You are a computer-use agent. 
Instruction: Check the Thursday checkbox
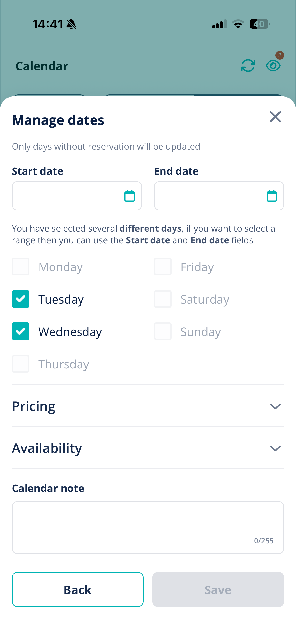pyautogui.click(x=20, y=364)
